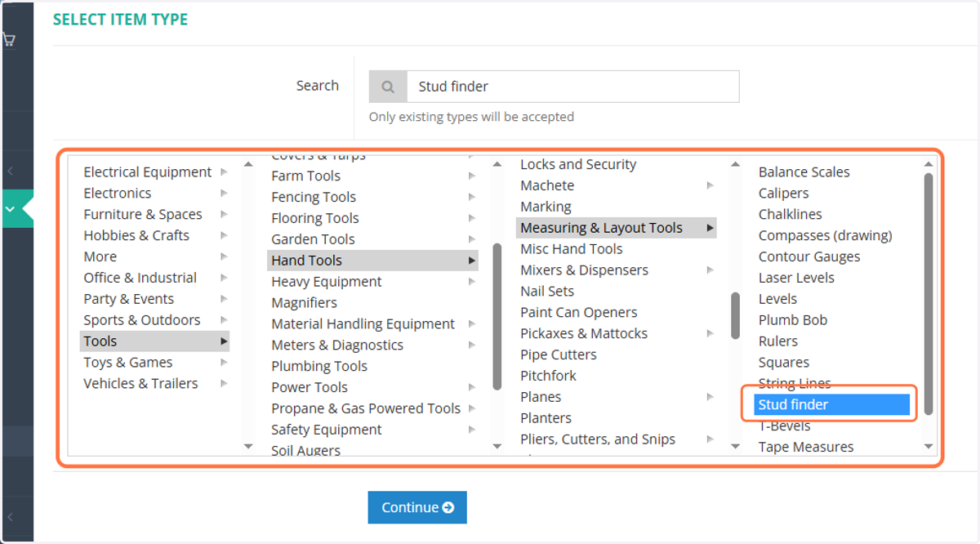Expand arrow next to Vehicles & Trailers
This screenshot has width=980, height=544.
(224, 384)
